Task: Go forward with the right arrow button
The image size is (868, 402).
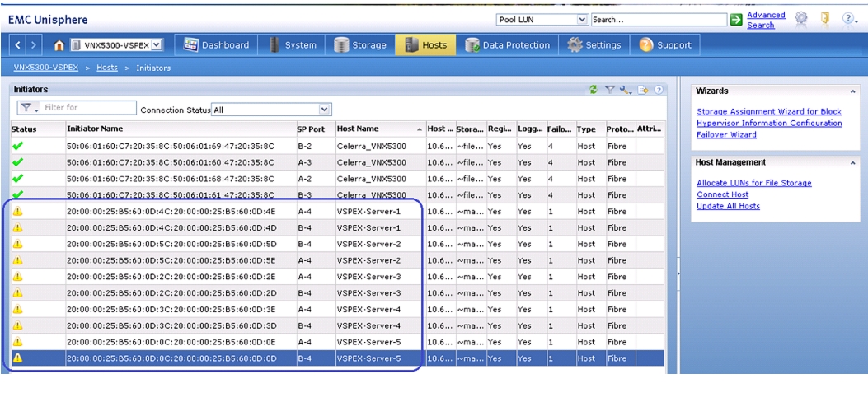Action: 34,45
